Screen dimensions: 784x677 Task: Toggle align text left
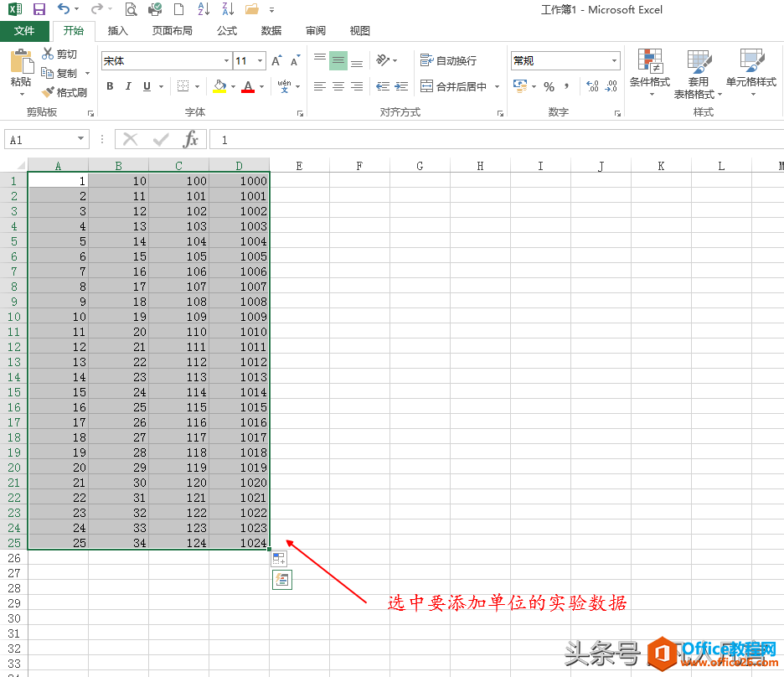(x=320, y=86)
